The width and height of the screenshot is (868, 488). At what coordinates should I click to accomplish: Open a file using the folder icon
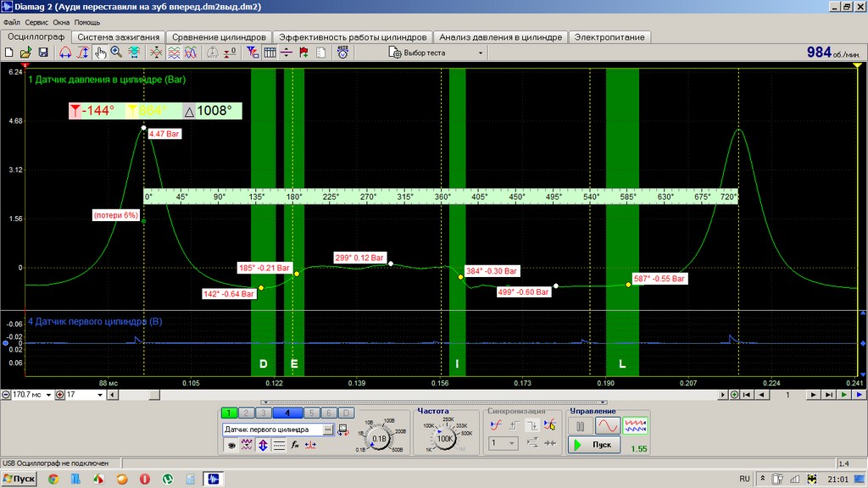pyautogui.click(x=25, y=53)
